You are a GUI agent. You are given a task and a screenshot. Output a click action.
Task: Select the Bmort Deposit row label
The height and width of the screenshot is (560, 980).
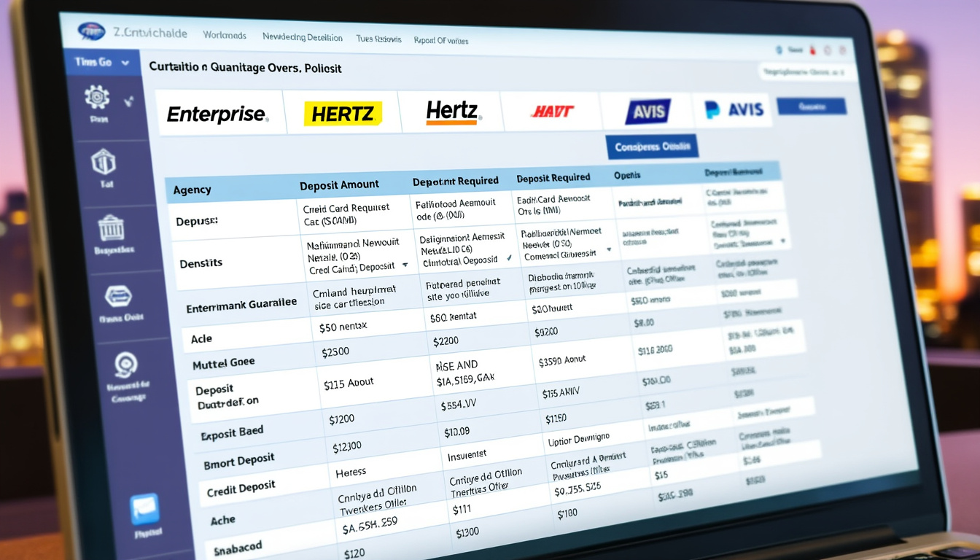[x=240, y=462]
